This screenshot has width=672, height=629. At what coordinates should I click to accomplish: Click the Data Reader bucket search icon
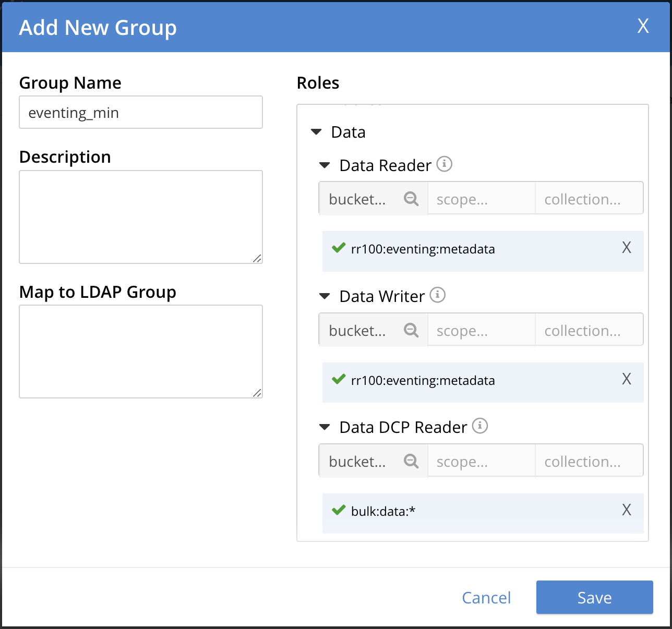411,199
